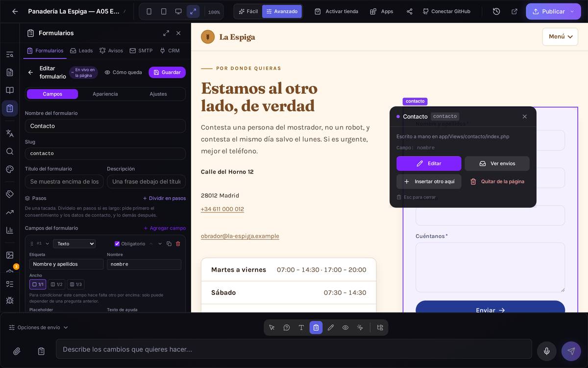Viewport: 588px width, 368px height.
Task: Click Insertar otro aquí button
Action: 429,182
